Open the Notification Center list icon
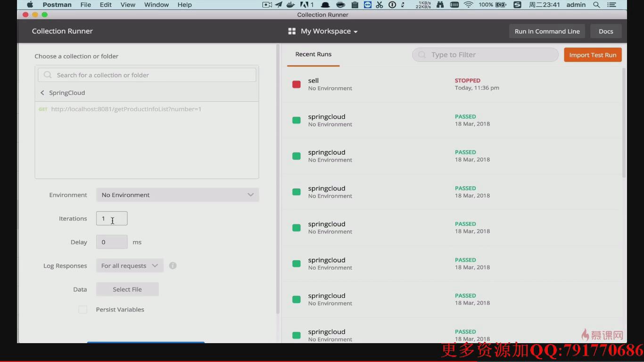Image resolution: width=644 pixels, height=362 pixels. [611, 5]
